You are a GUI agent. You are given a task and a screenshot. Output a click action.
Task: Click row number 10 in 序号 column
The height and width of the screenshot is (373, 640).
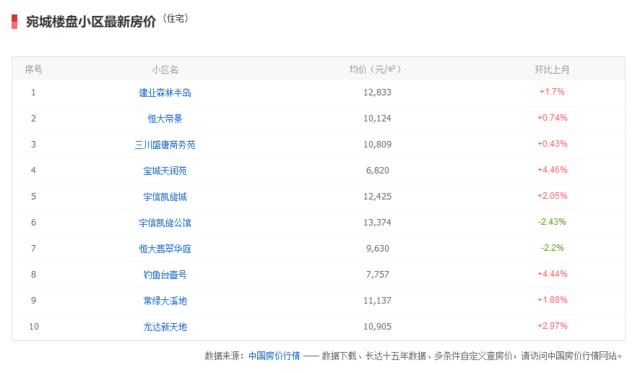[x=33, y=327]
